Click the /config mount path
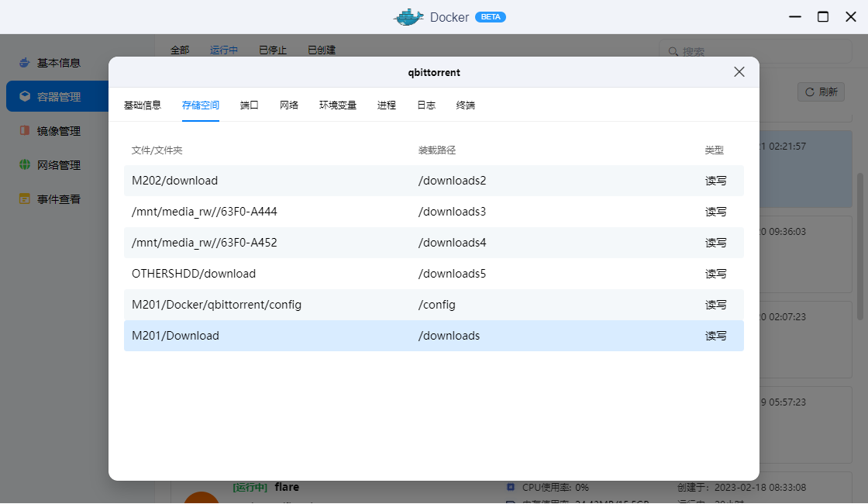Image resolution: width=868 pixels, height=504 pixels. click(x=437, y=305)
